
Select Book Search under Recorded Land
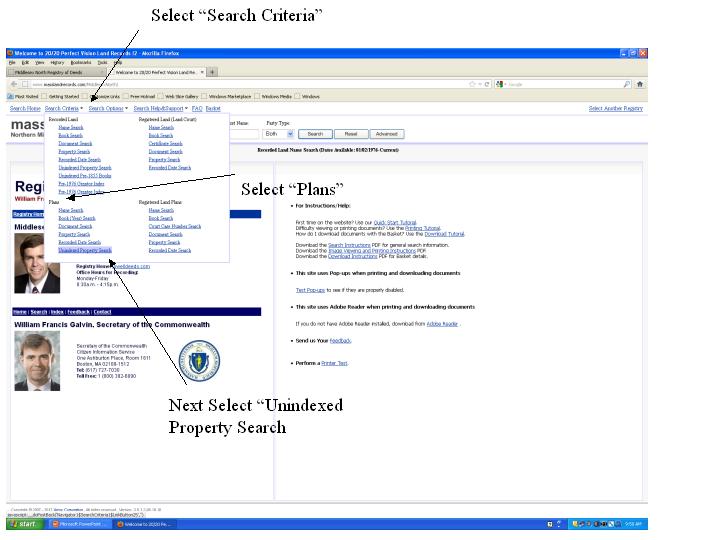(x=70, y=135)
